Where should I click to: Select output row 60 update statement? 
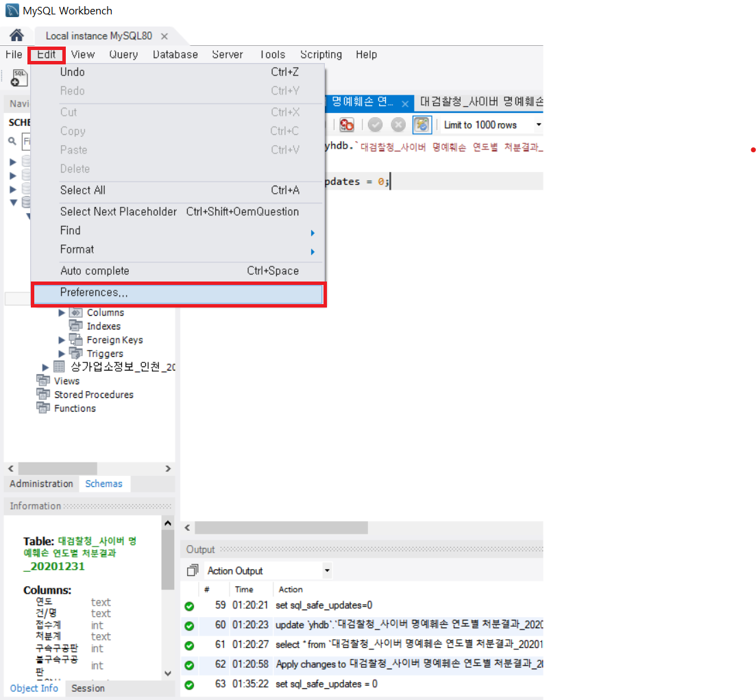click(362, 625)
